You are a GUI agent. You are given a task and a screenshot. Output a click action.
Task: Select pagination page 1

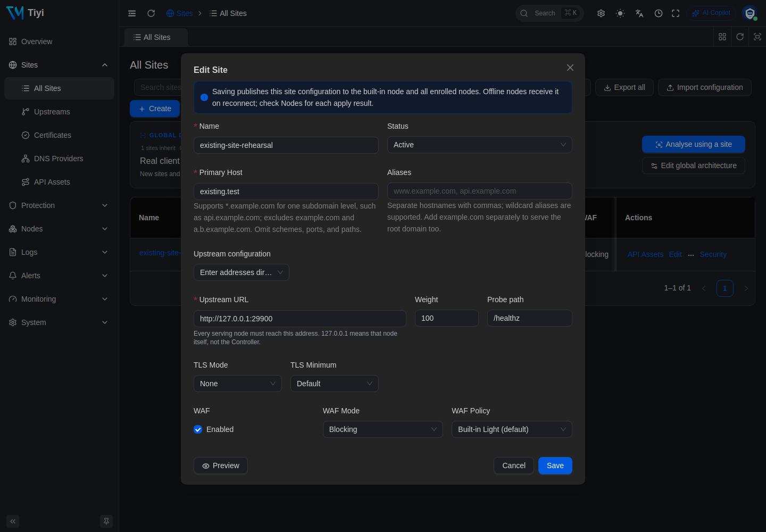pos(725,288)
